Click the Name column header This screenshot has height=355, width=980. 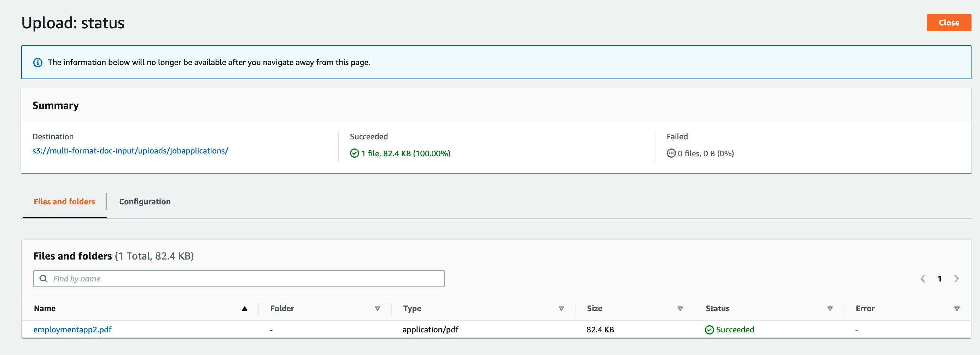pos(45,309)
